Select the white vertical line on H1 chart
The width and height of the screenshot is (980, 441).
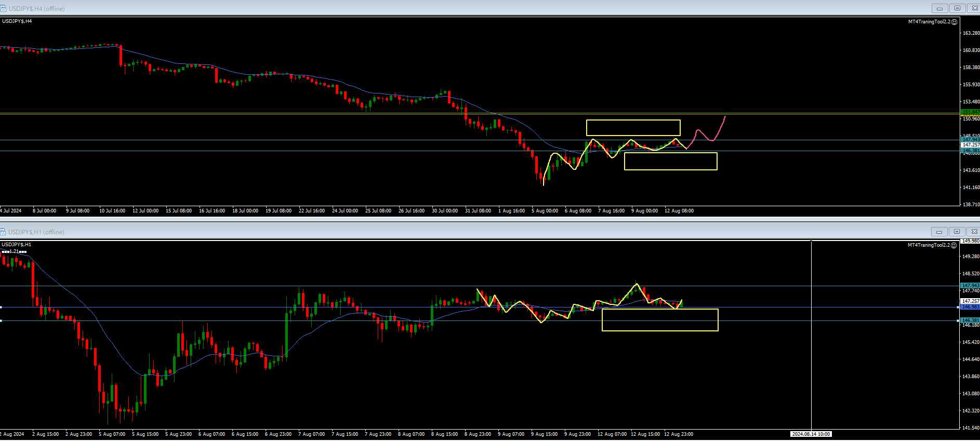(811, 364)
